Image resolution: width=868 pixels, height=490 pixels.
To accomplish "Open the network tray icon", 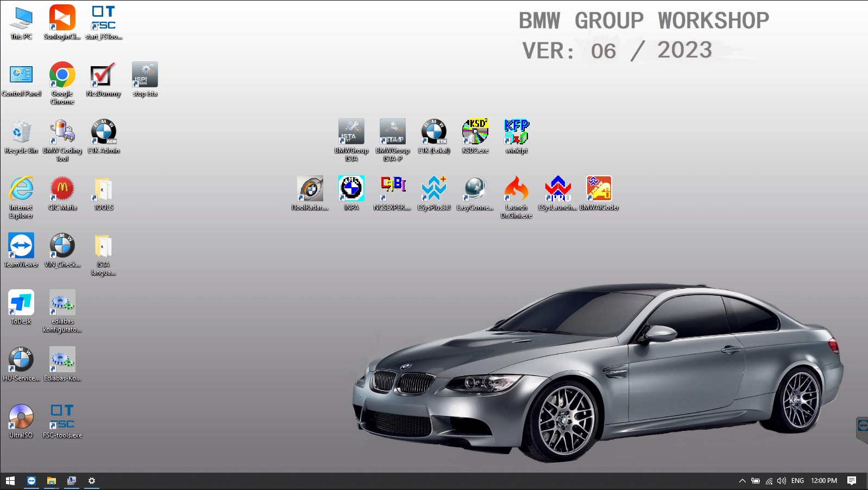I will pos(769,481).
